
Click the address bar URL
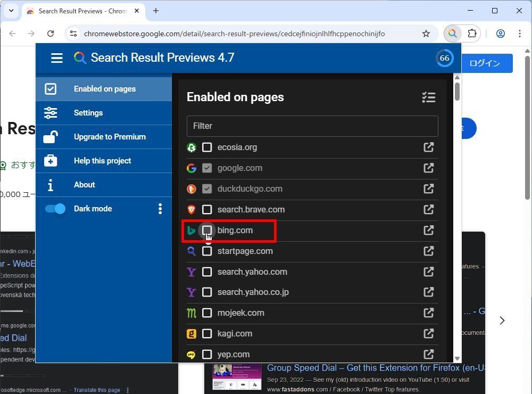pos(234,34)
